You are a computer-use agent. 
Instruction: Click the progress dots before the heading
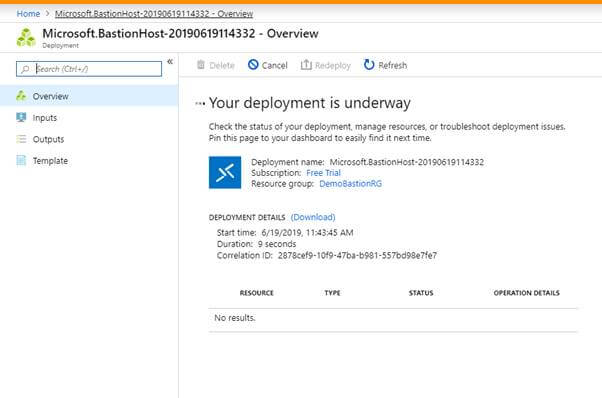[200, 103]
